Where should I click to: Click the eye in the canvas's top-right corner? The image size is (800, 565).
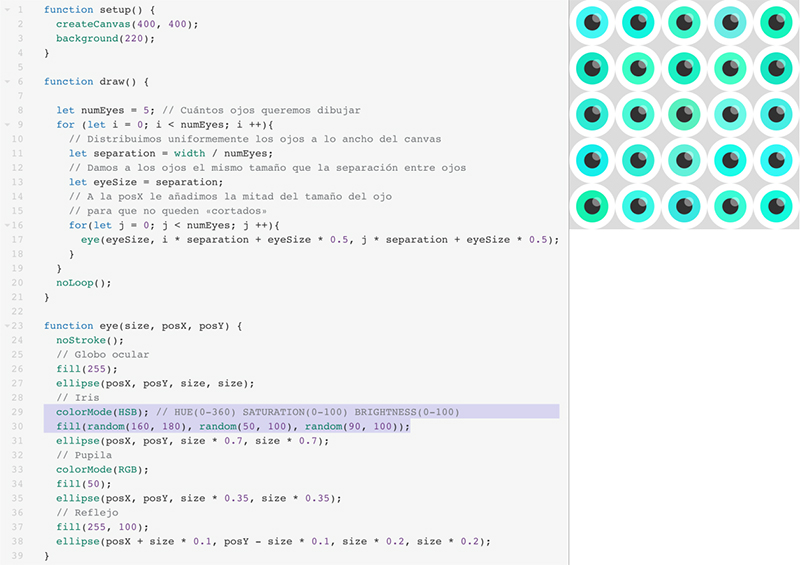pos(776,22)
